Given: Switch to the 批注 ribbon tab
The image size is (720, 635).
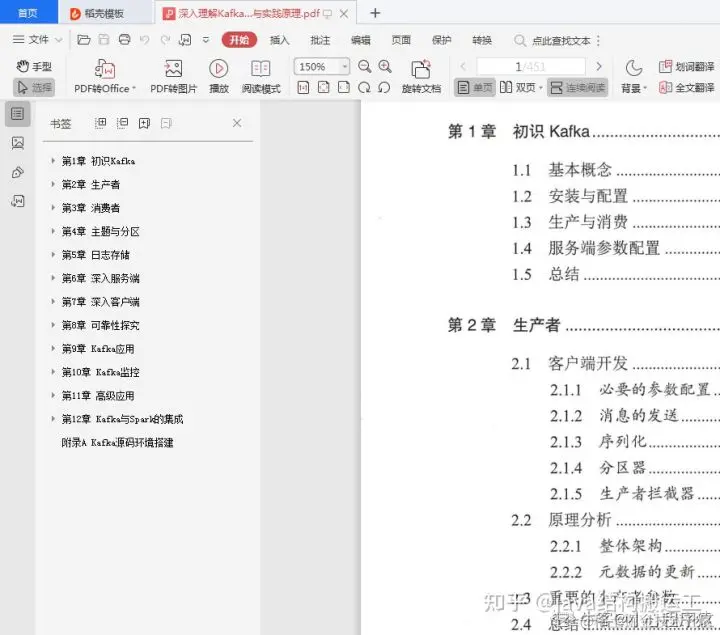Looking at the screenshot, I should (320, 40).
